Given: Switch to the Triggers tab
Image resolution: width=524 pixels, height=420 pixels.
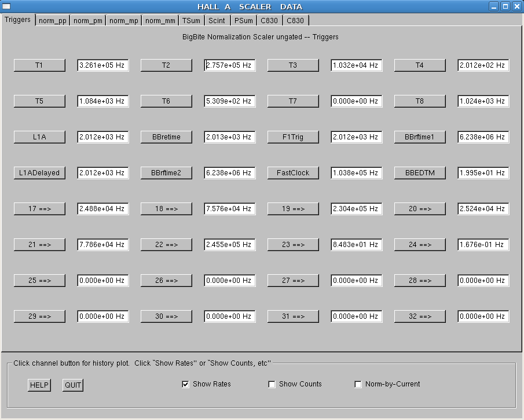Looking at the screenshot, I should (18, 20).
